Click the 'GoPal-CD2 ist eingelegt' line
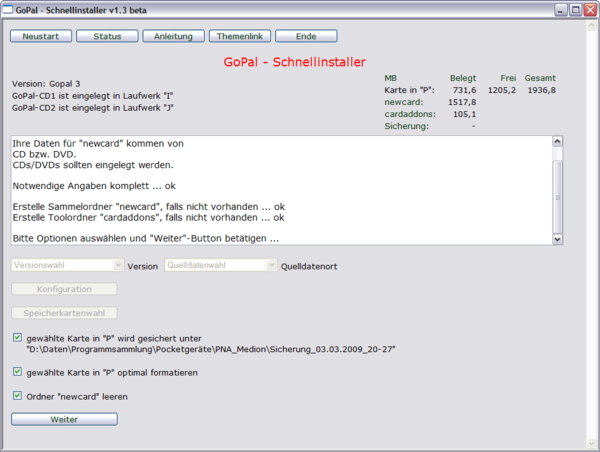Screen dimensions: 600x452 tap(93, 108)
